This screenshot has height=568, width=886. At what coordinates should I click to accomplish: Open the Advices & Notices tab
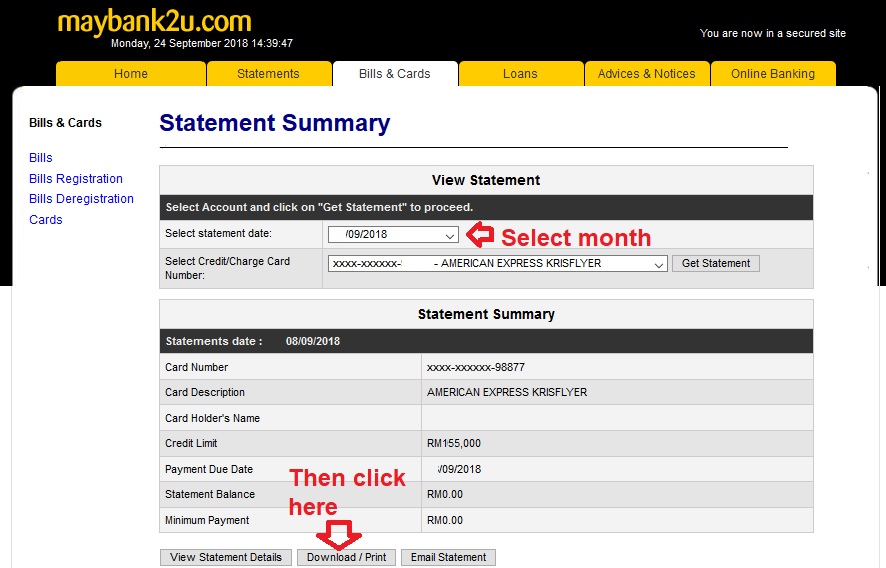pyautogui.click(x=646, y=74)
